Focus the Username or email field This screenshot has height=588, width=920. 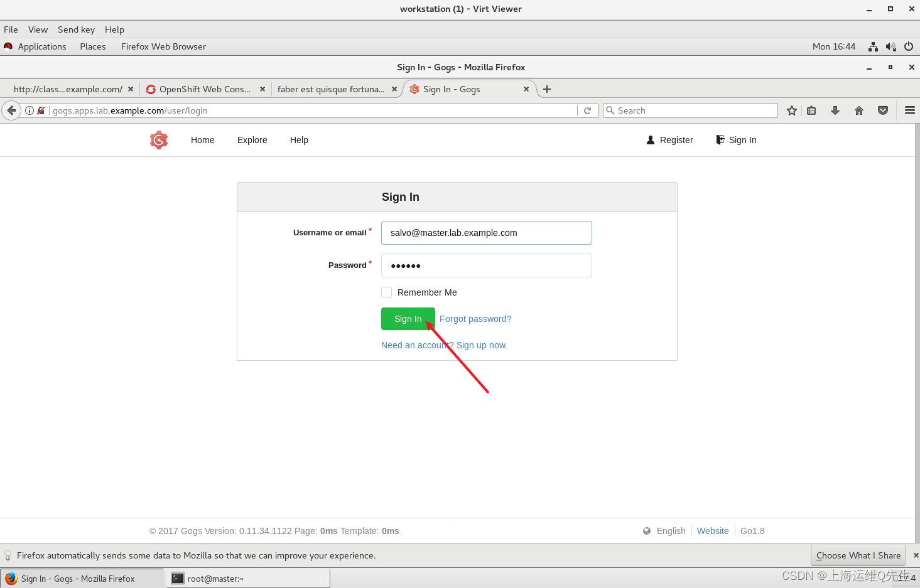point(487,233)
